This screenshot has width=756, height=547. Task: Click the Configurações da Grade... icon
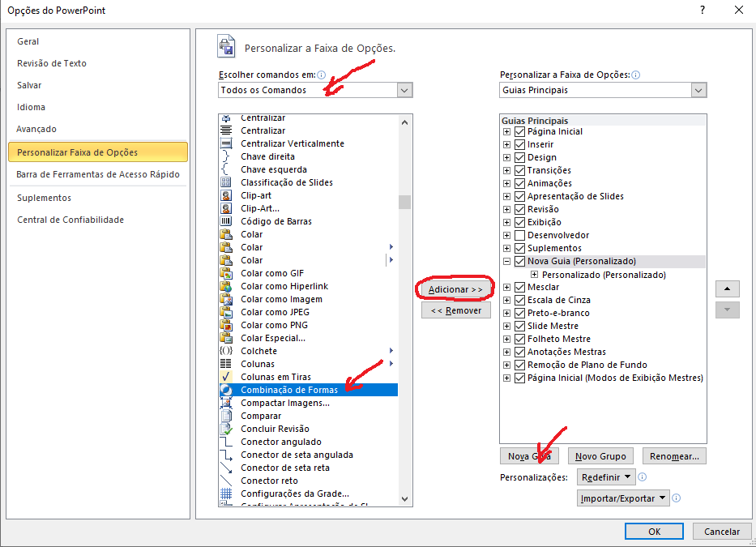pyautogui.click(x=225, y=494)
